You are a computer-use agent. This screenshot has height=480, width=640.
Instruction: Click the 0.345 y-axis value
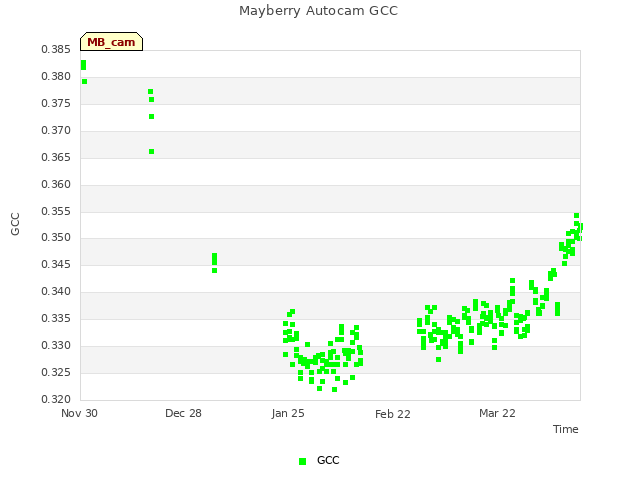pyautogui.click(x=56, y=264)
